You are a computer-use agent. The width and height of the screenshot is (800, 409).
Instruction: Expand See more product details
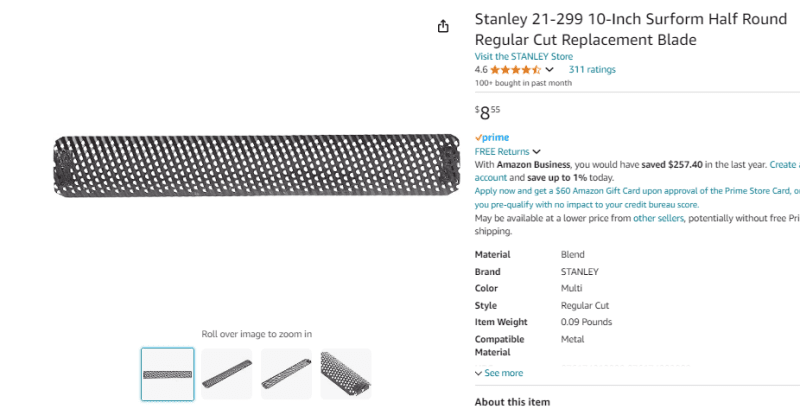pyautogui.click(x=499, y=373)
